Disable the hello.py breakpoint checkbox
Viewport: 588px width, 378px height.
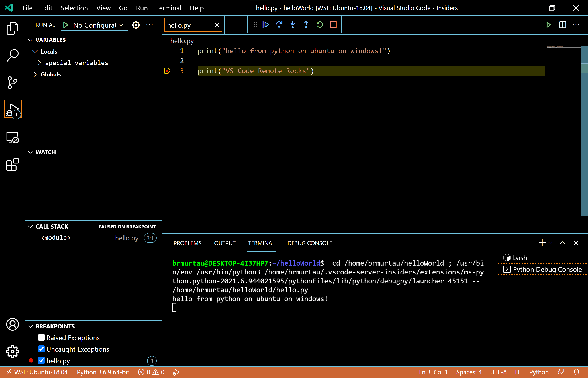(x=41, y=361)
